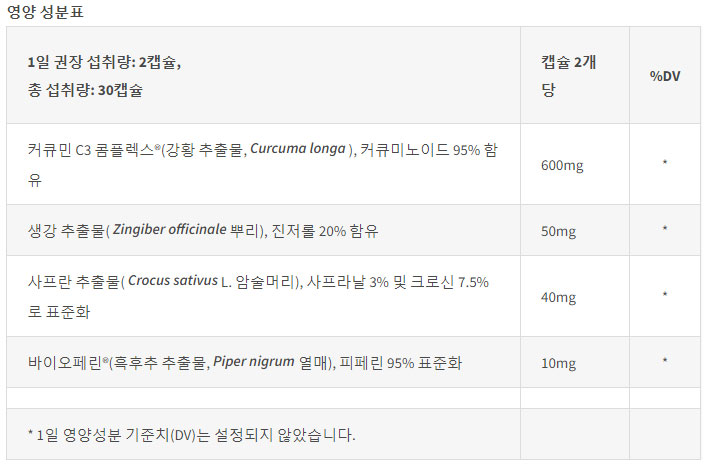Screen dimensions: 720x476
Task: Click the asterisk in the 40mg row
Action: 665,297
